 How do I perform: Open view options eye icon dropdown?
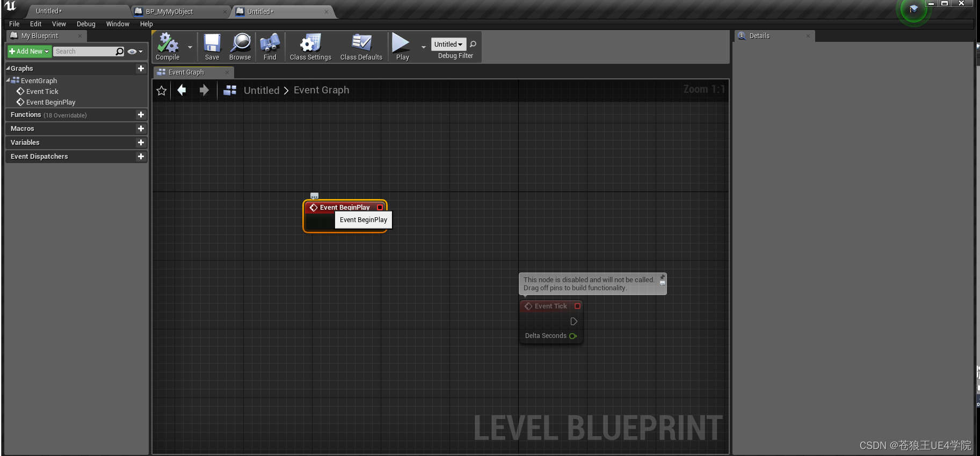coord(135,52)
